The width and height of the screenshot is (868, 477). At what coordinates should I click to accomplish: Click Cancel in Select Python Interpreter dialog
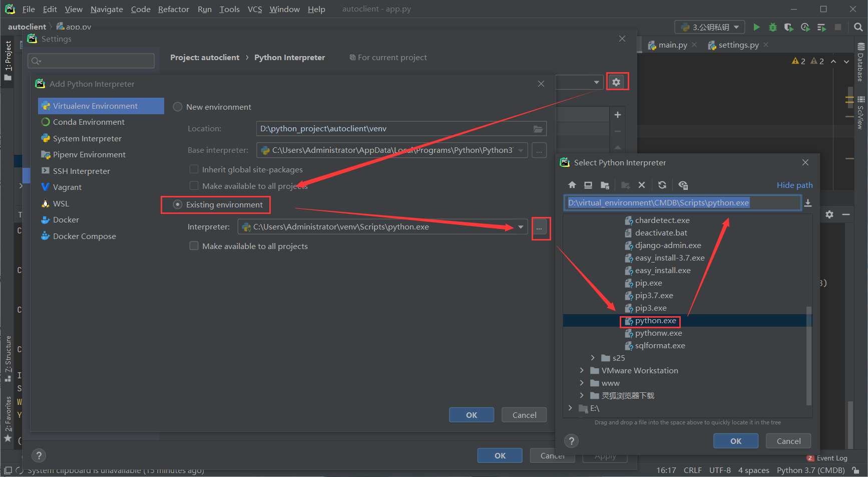pyautogui.click(x=788, y=441)
